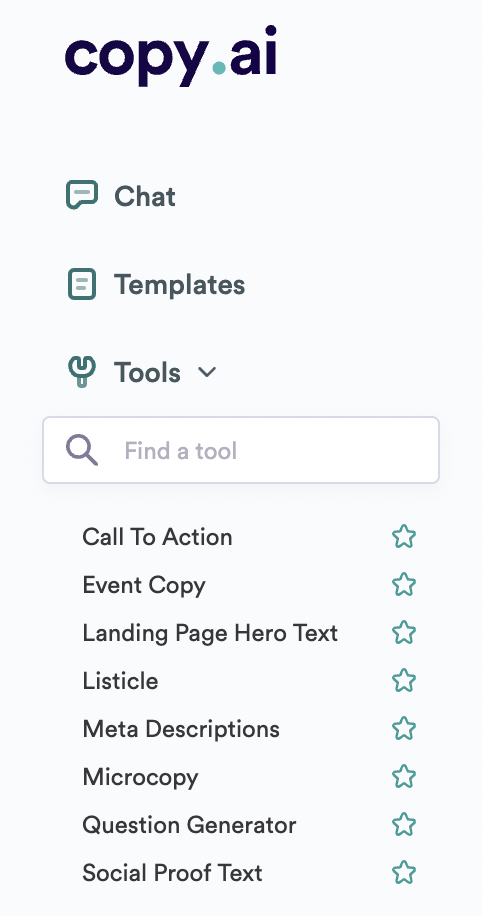
Task: Focus the Find a tool field
Action: 241,450
